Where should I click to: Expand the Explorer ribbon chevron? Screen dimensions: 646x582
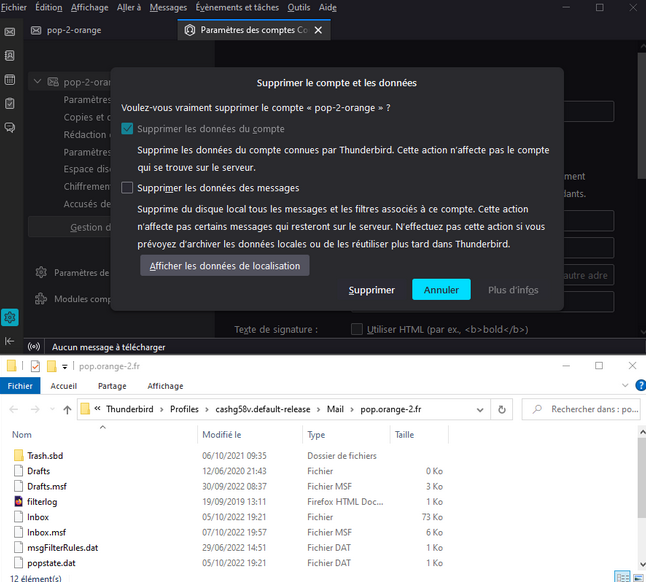(x=625, y=386)
